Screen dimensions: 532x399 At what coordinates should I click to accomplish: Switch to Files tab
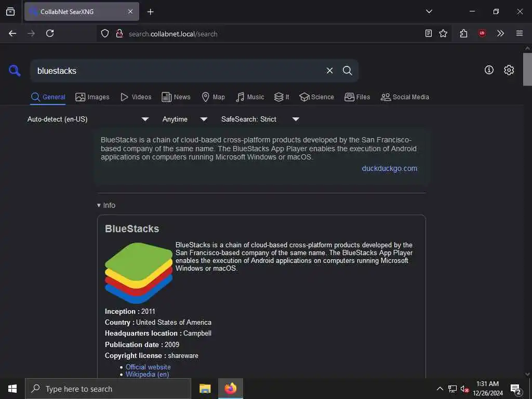click(x=357, y=97)
